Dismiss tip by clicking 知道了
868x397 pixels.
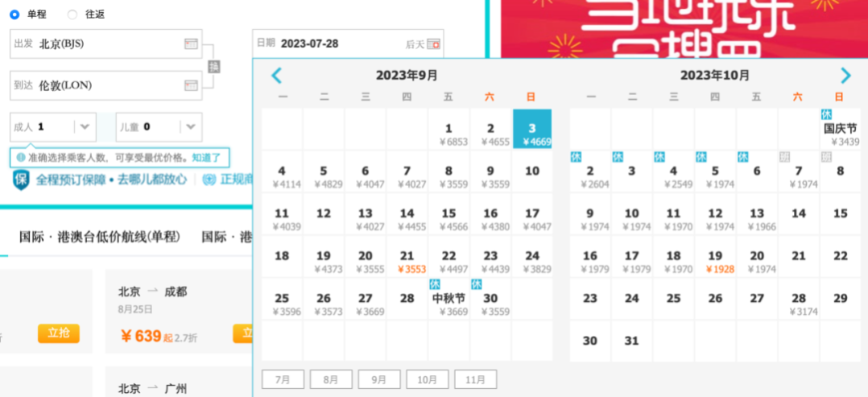click(206, 158)
